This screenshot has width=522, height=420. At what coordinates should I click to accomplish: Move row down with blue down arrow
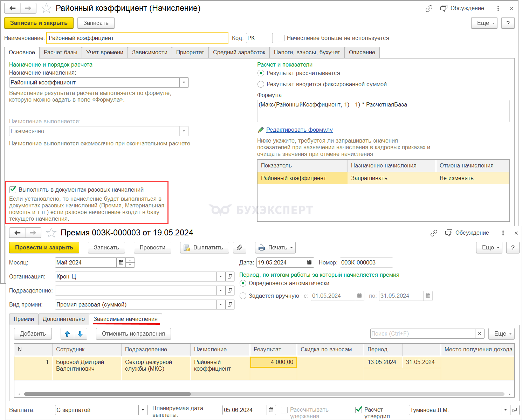tap(80, 333)
